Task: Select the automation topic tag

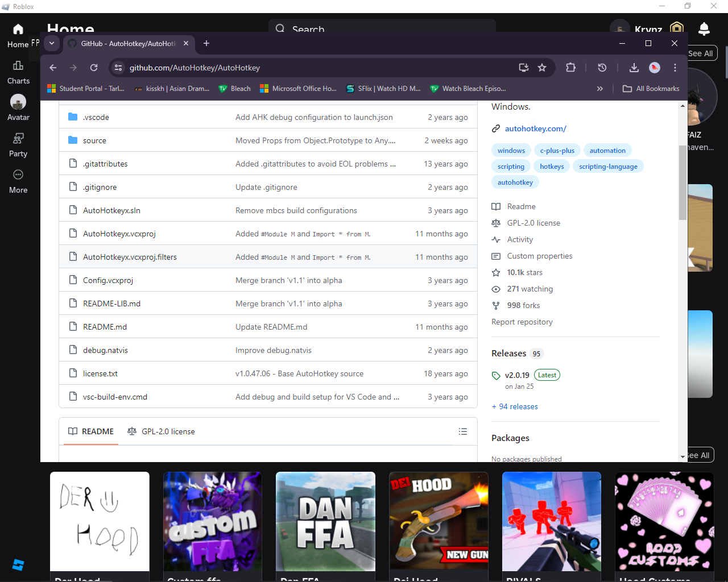Action: (x=607, y=151)
